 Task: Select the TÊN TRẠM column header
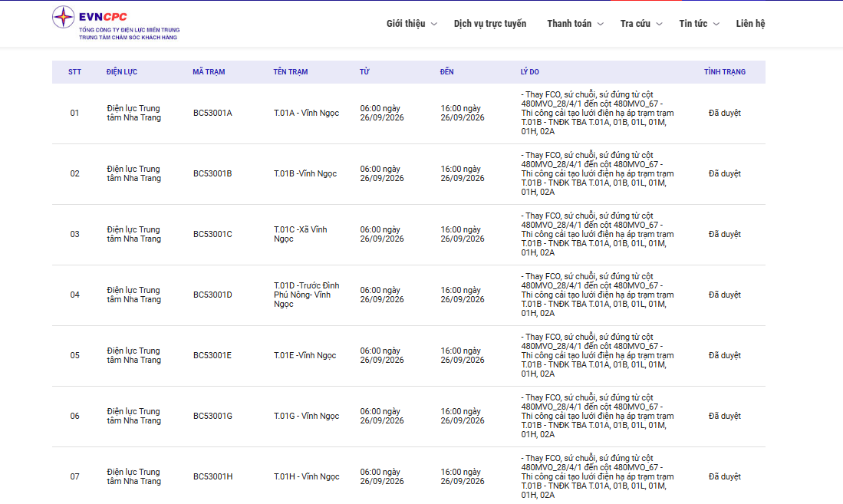[x=290, y=71]
